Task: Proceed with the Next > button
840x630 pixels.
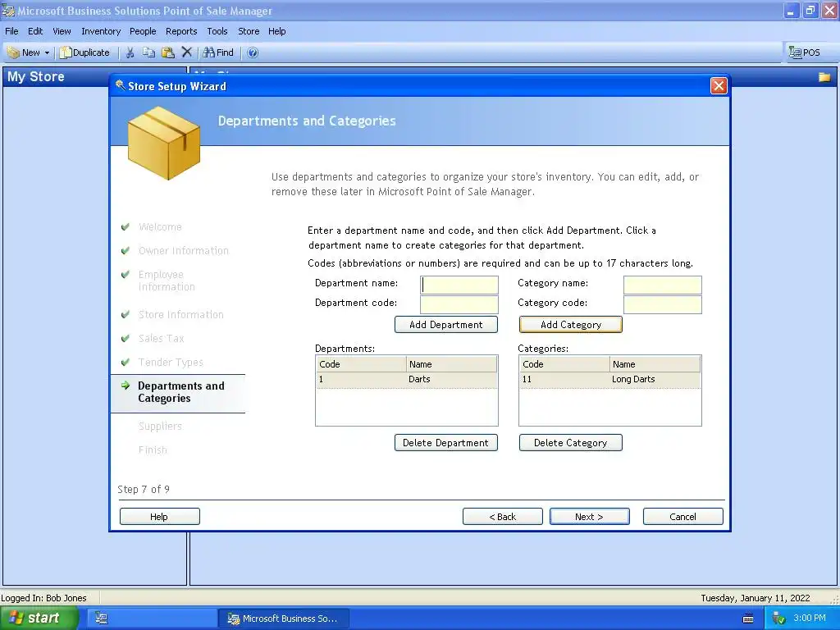Action: pyautogui.click(x=589, y=517)
